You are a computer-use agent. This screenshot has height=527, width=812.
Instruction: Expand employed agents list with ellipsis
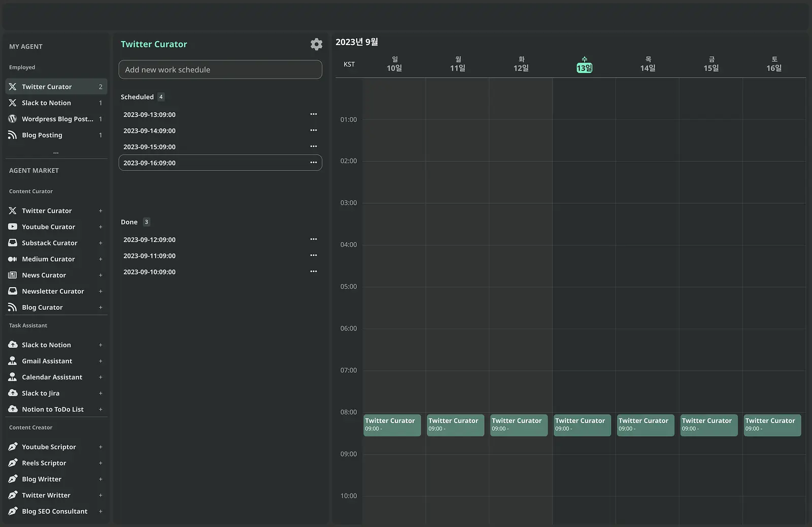[56, 152]
